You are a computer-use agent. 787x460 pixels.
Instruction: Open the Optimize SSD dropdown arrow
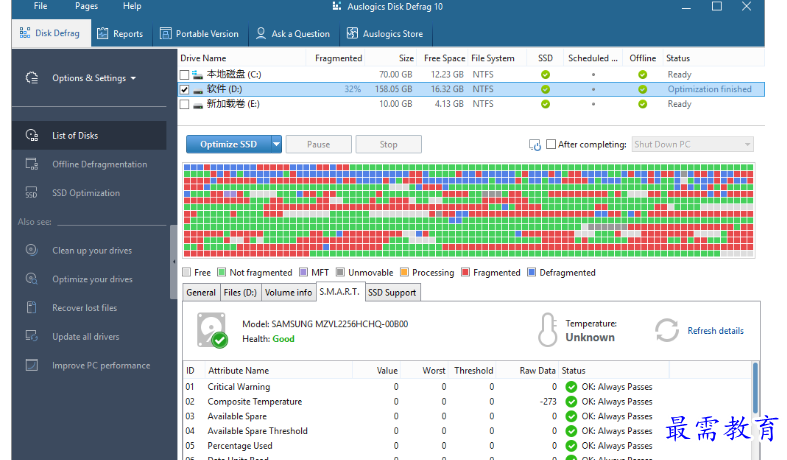click(x=276, y=144)
